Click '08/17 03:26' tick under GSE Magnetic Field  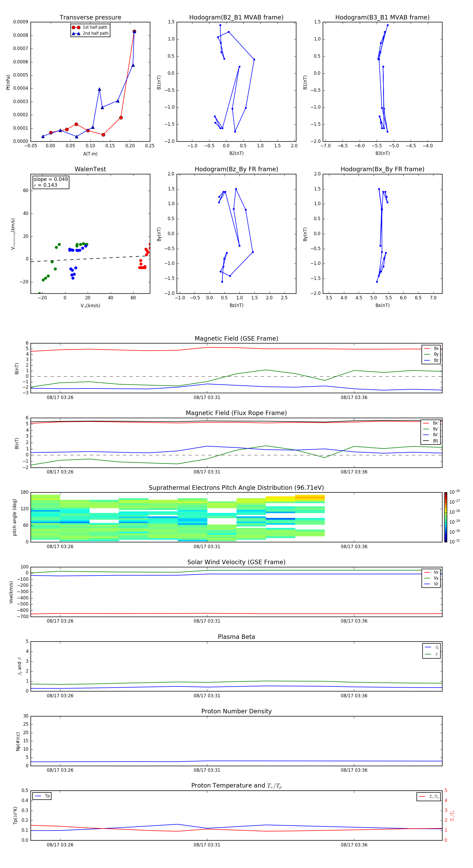click(x=60, y=398)
